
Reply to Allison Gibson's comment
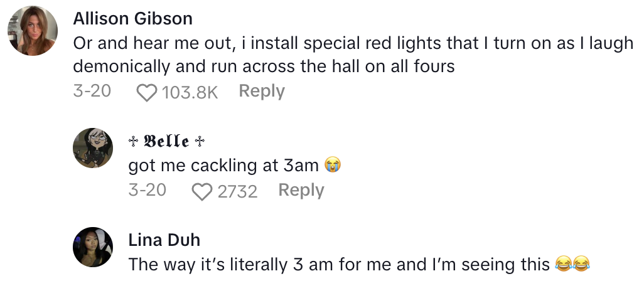click(262, 92)
